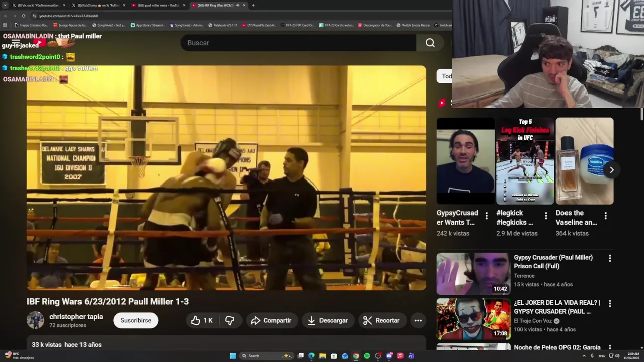Click the browser address bar URL
This screenshot has height=362, width=644.
point(68,16)
